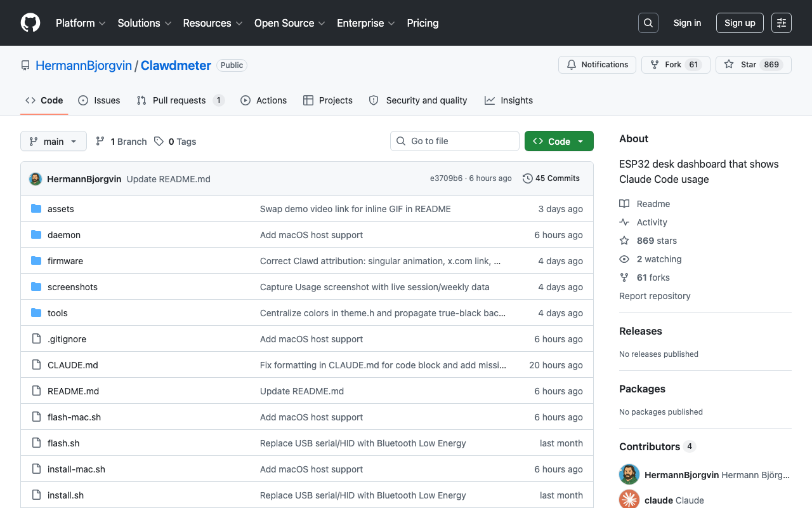Click the tag icon beside 0 Tags
This screenshot has width=812, height=508.
(x=159, y=142)
